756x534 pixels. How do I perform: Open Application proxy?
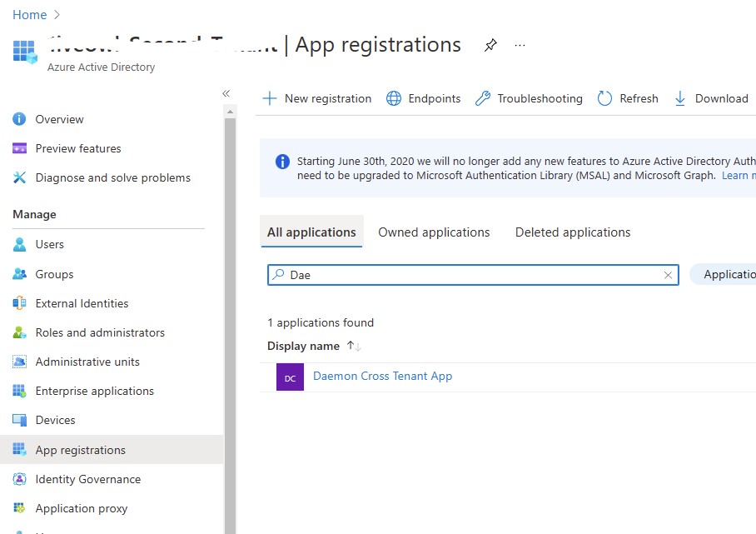(82, 509)
